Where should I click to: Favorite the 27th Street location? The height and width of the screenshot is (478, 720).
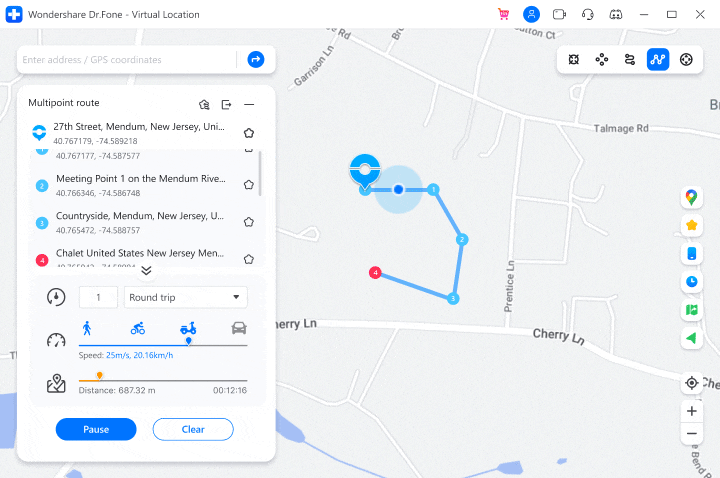click(249, 133)
